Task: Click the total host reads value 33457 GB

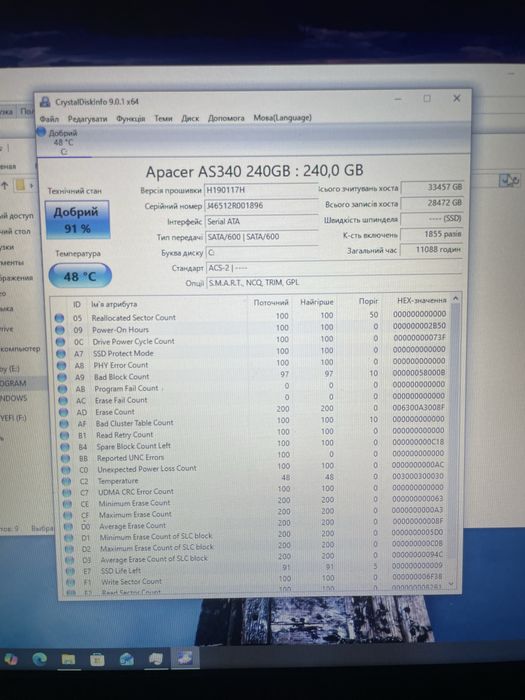Action: pos(432,188)
